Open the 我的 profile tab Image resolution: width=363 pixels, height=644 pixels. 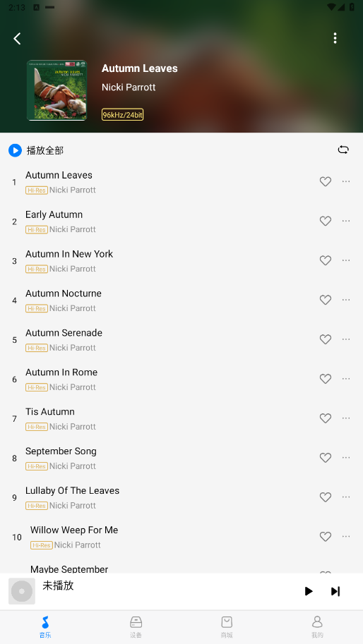317,627
